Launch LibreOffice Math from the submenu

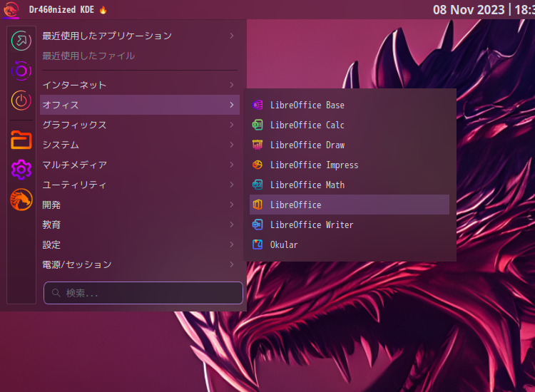(x=350, y=185)
